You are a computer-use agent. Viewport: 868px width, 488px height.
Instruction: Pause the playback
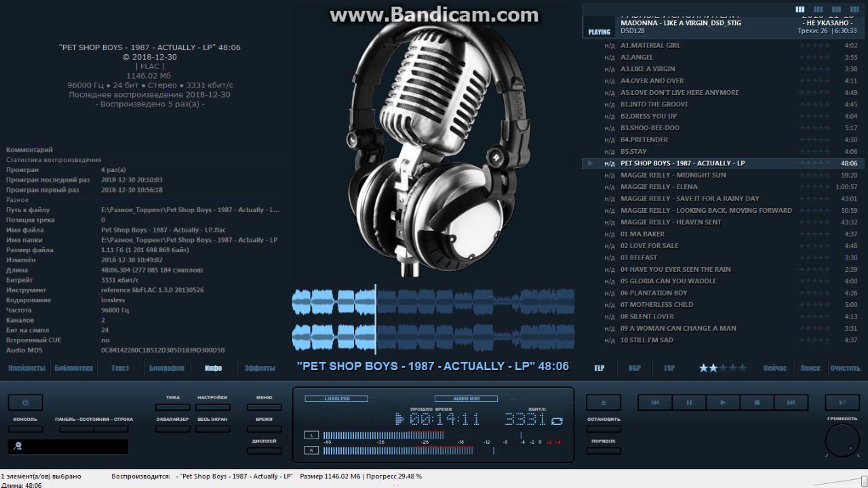(689, 402)
